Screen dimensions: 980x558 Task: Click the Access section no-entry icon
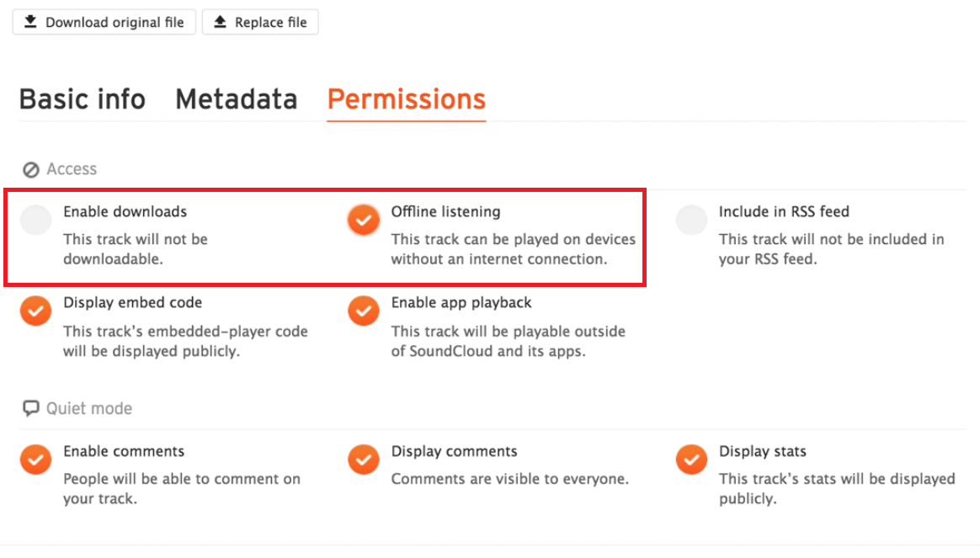(x=31, y=170)
